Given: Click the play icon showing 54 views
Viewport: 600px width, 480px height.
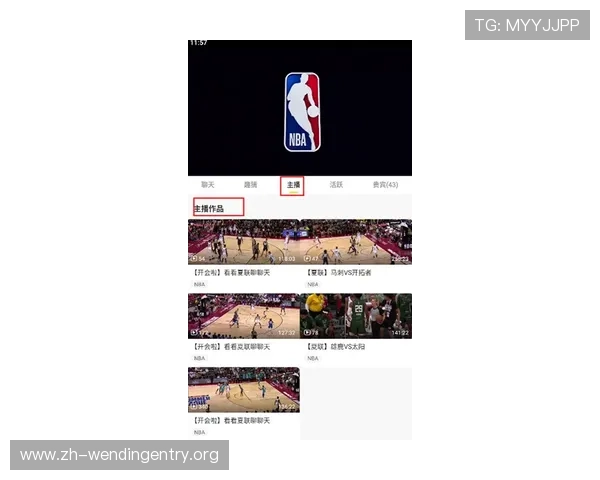Looking at the screenshot, I should point(194,259).
